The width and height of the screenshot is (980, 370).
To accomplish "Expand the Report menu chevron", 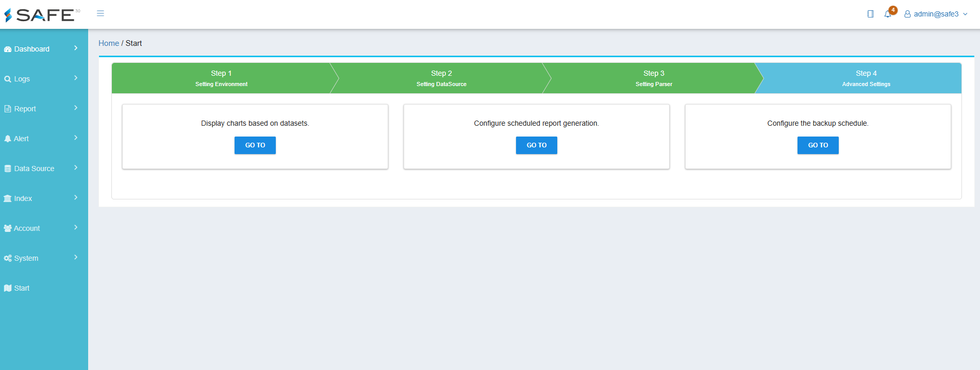I will click(x=76, y=108).
